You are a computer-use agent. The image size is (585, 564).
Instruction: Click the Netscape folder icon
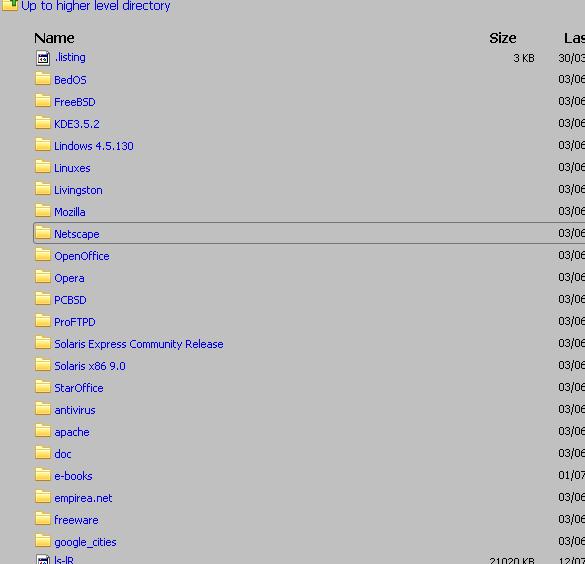43,233
